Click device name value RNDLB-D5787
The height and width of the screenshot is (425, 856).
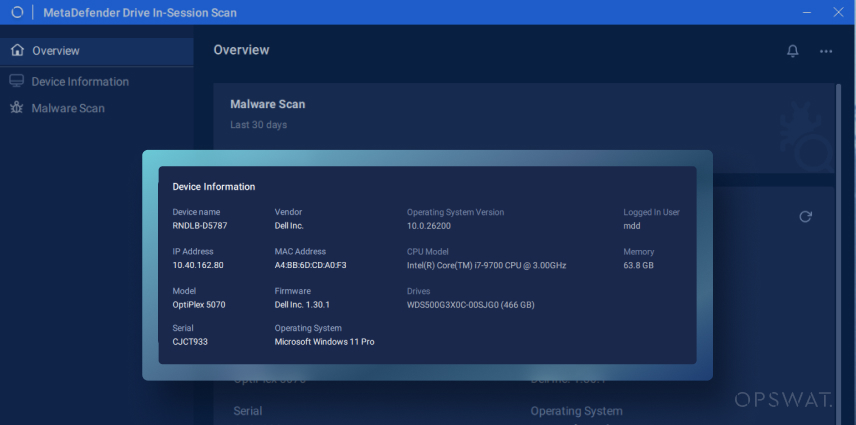coord(200,226)
